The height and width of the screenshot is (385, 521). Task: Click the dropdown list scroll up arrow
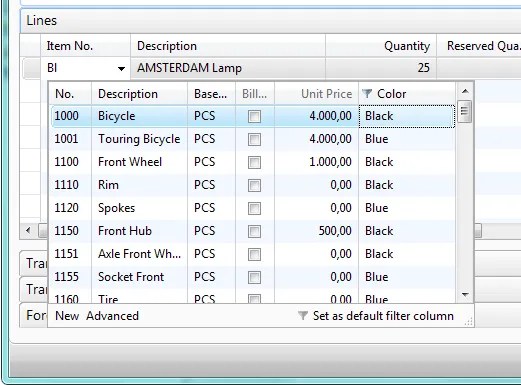tap(465, 91)
